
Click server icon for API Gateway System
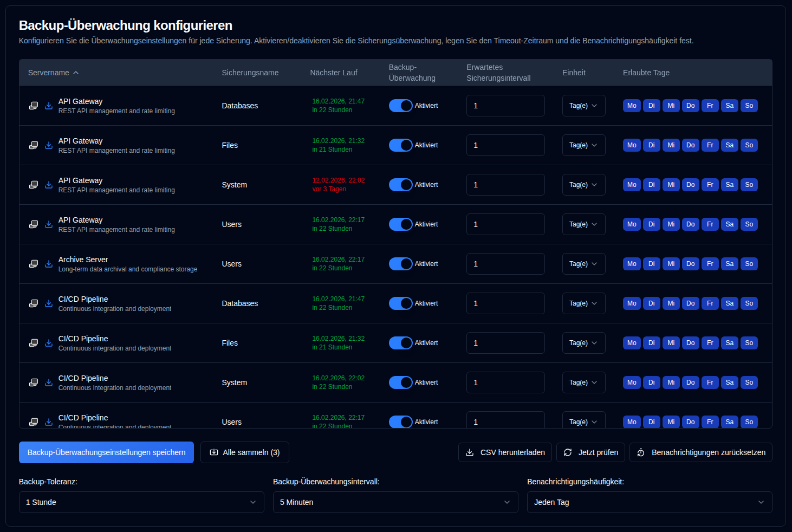point(34,185)
